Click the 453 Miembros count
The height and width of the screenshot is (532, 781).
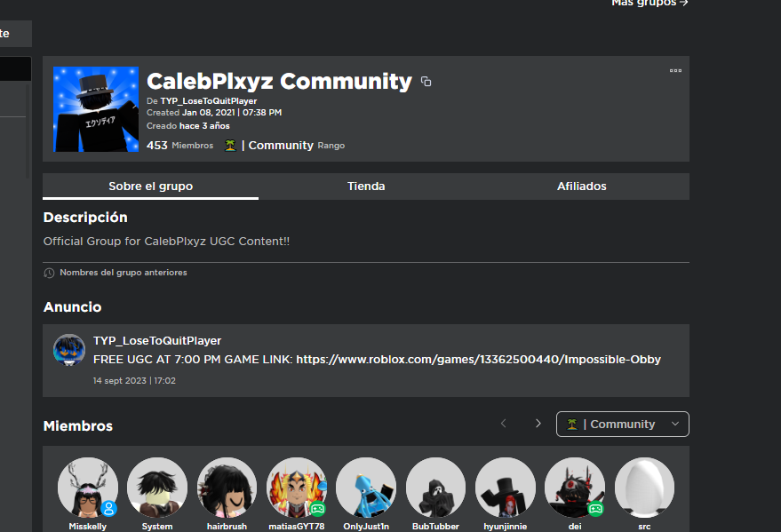179,146
